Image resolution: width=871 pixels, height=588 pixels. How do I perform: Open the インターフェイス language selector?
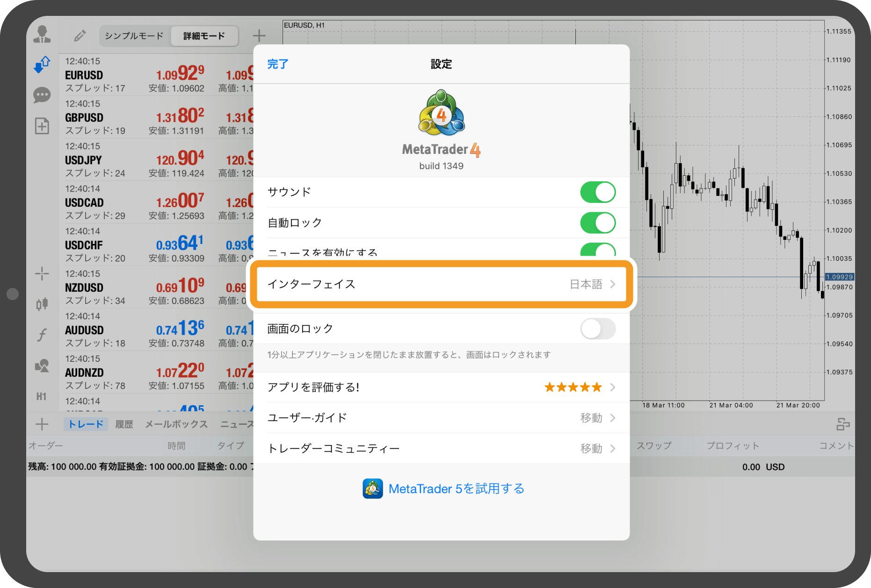click(442, 284)
